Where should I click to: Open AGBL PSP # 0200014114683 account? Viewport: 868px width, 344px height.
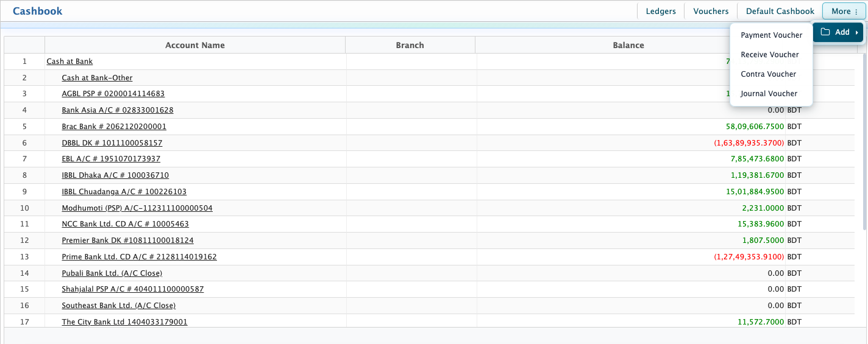click(x=113, y=94)
